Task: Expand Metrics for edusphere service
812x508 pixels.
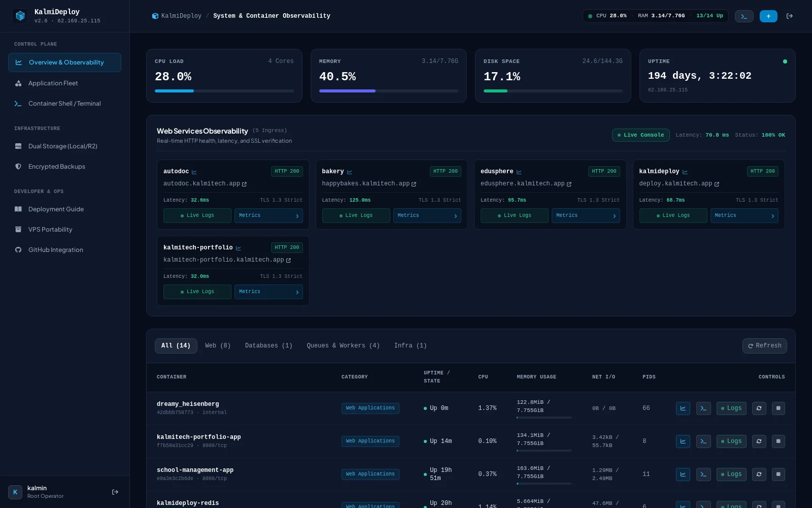Action: [x=586, y=215]
